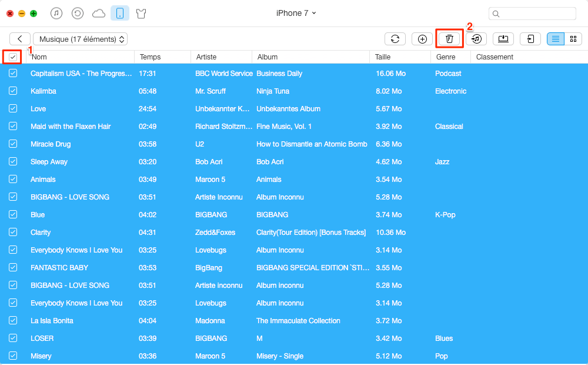The height and width of the screenshot is (365, 588).
Task: Click genre 'Electronic'
Action: 451,91
